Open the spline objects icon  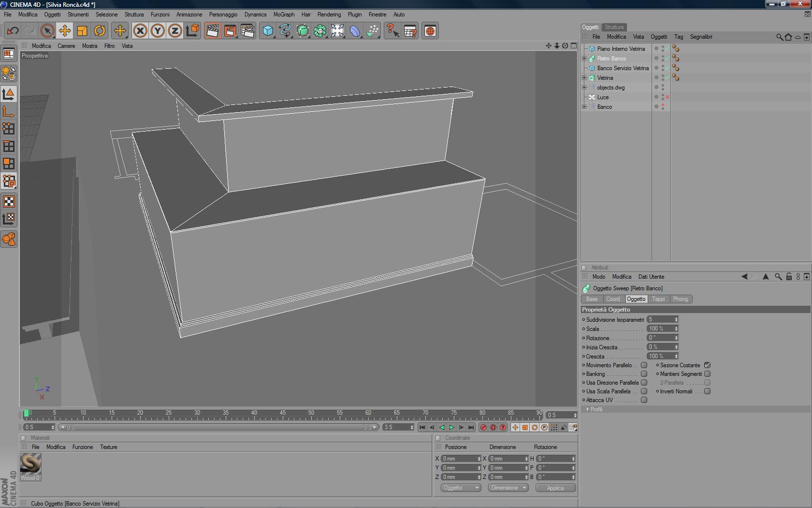(285, 31)
